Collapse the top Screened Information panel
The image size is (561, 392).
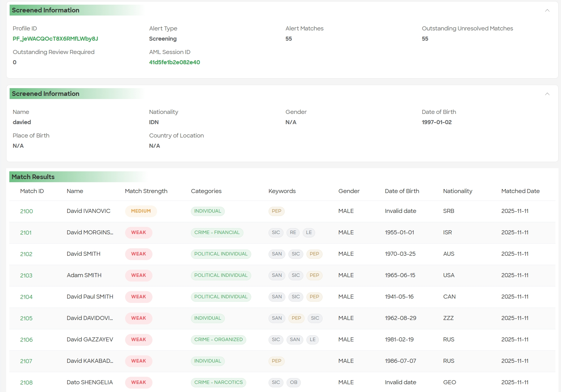[x=547, y=11]
